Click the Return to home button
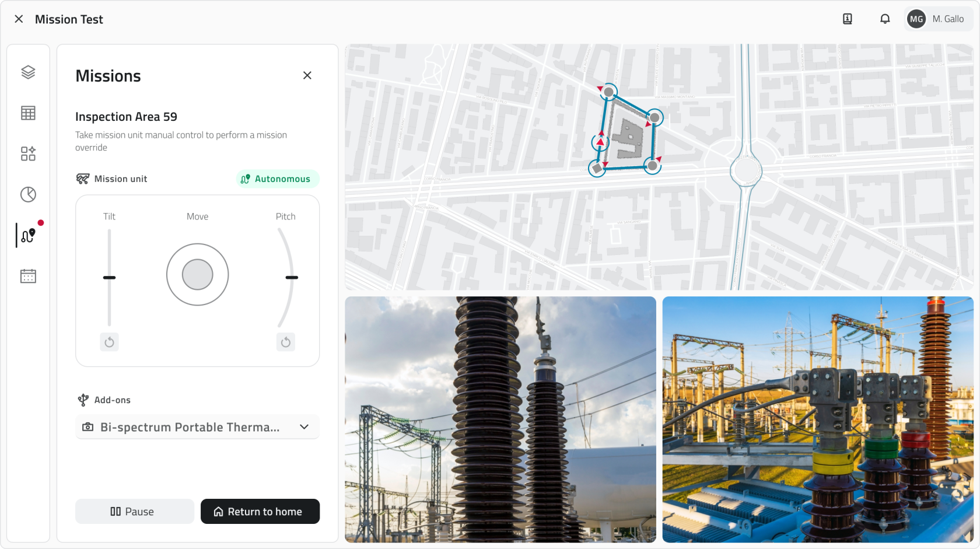This screenshot has height=549, width=980. [x=260, y=512]
